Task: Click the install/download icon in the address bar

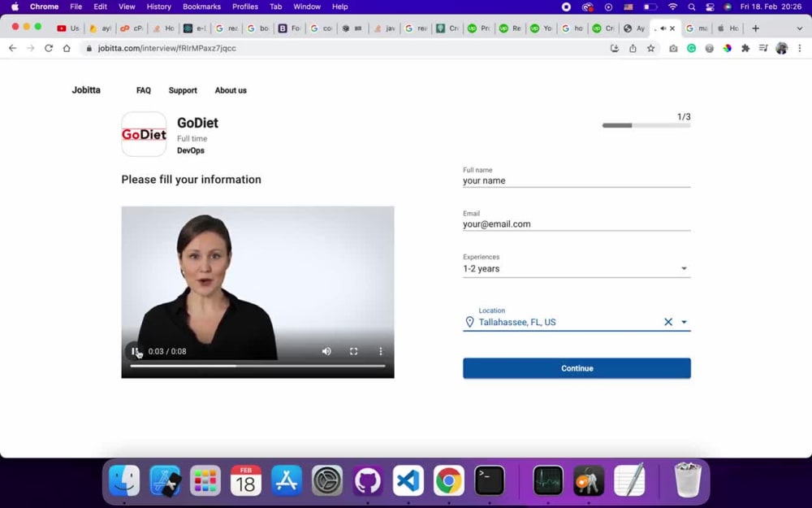Action: pyautogui.click(x=615, y=48)
